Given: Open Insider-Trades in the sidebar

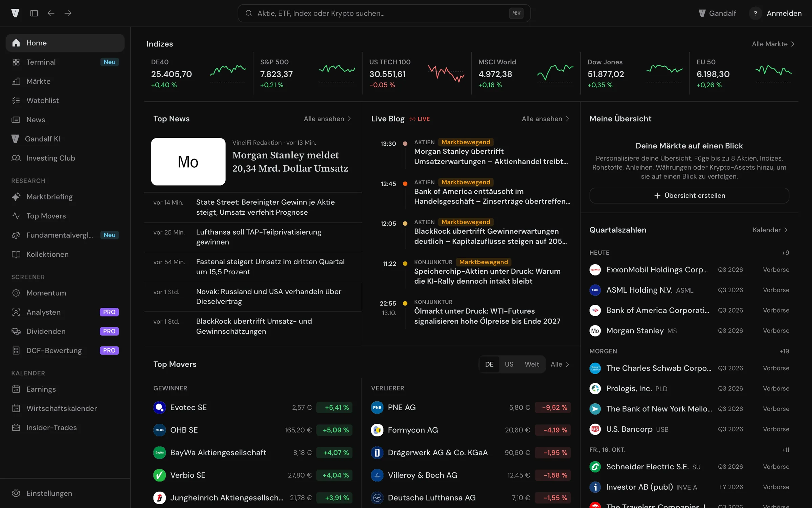Looking at the screenshot, I should [65, 428].
